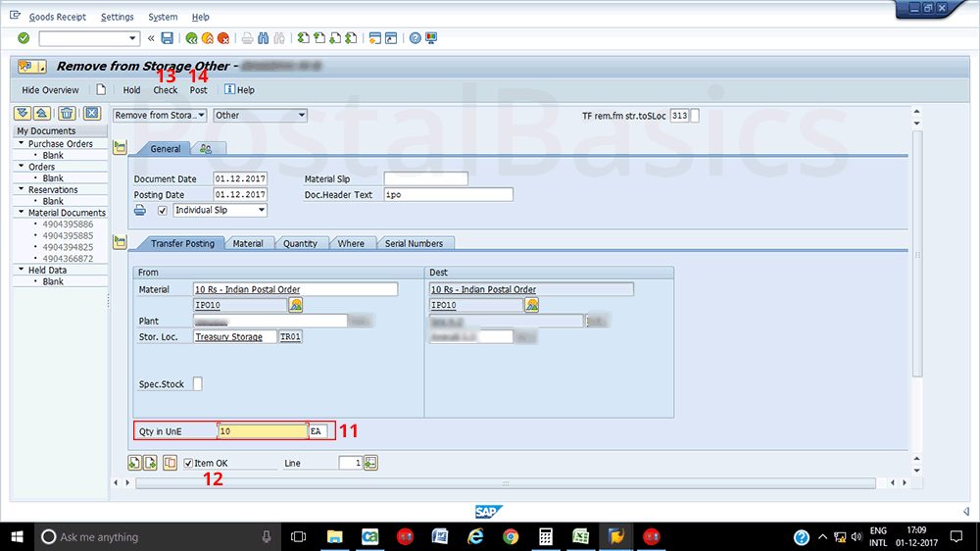Click the material search icon under From
The height and width of the screenshot is (551, 980).
click(296, 305)
